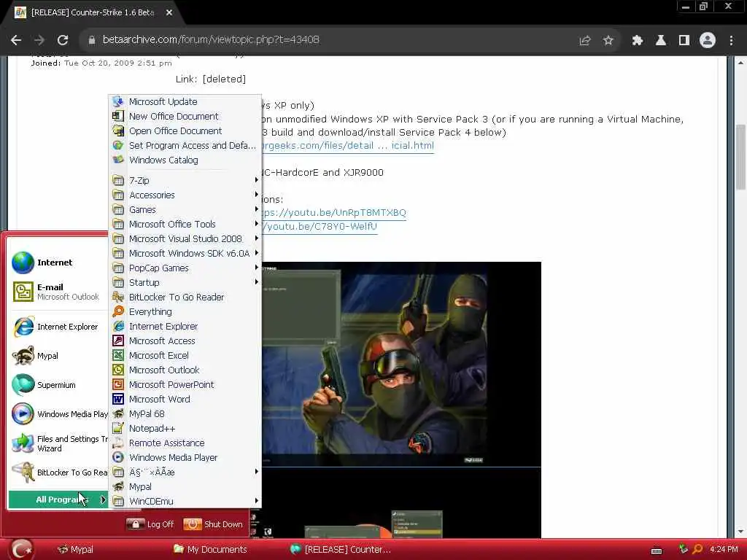Switch to My Documents taskbar window
The height and width of the screenshot is (560, 747).
tap(210, 549)
